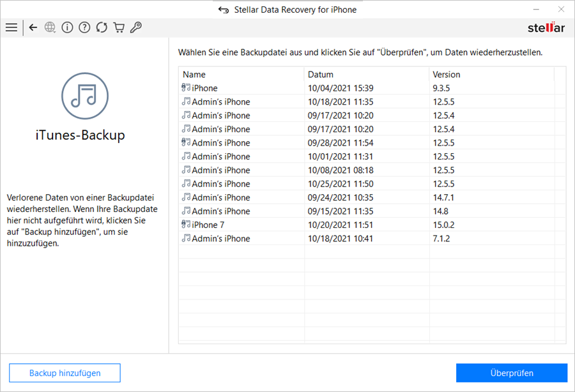Click the backup icon for 10/25/2021 11:50 row

coord(186,183)
